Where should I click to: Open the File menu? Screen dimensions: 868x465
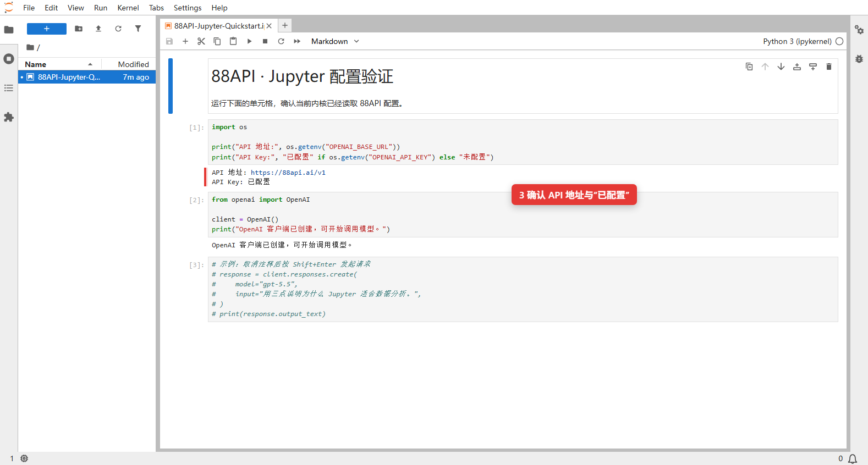tap(29, 8)
